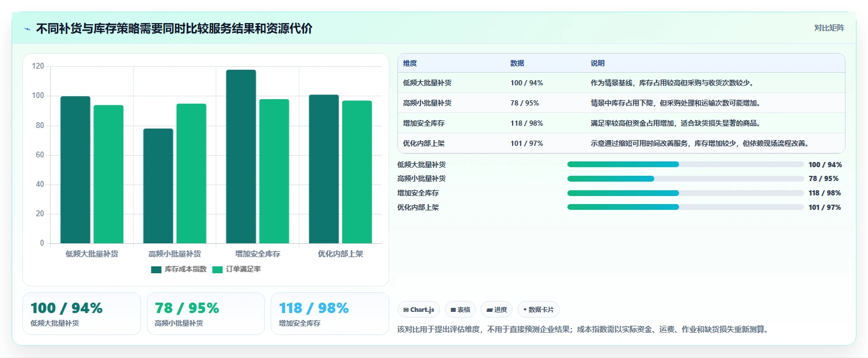Click the light green bar for 高频小批量补货
The width and height of the screenshot is (868, 358).
pos(191,174)
